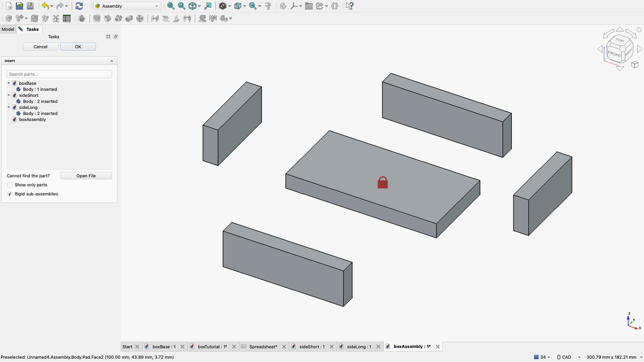Click Fit All zoom icon
Screen dimensions: 644x362
[171, 6]
